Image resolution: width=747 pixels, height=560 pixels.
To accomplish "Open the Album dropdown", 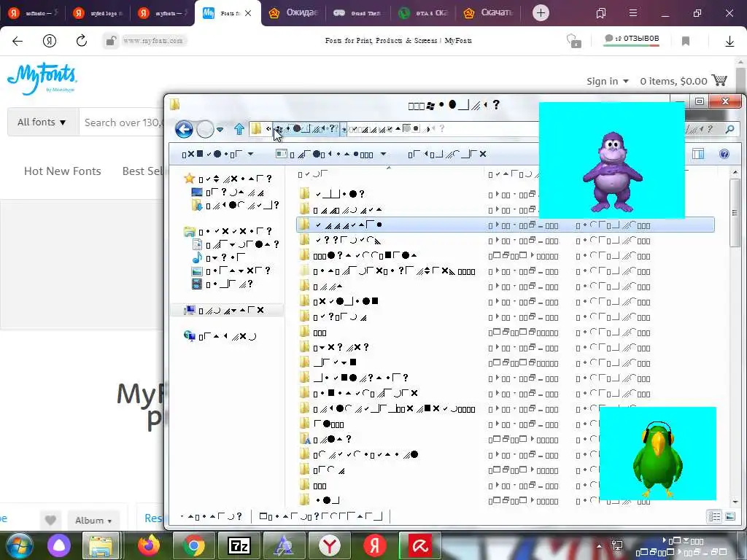I will pyautogui.click(x=93, y=521).
